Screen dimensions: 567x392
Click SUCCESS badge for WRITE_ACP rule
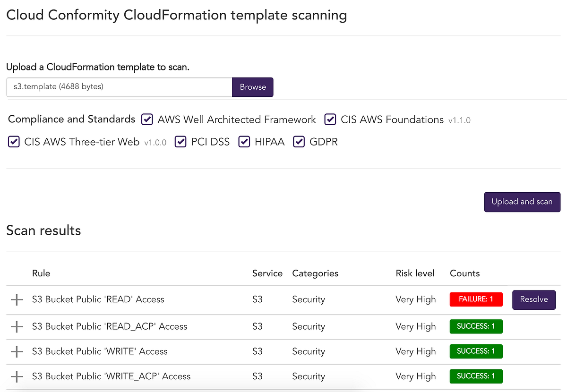pos(476,376)
